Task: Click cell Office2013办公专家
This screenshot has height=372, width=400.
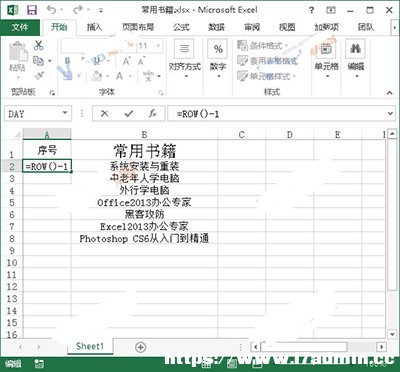Action: [144, 202]
